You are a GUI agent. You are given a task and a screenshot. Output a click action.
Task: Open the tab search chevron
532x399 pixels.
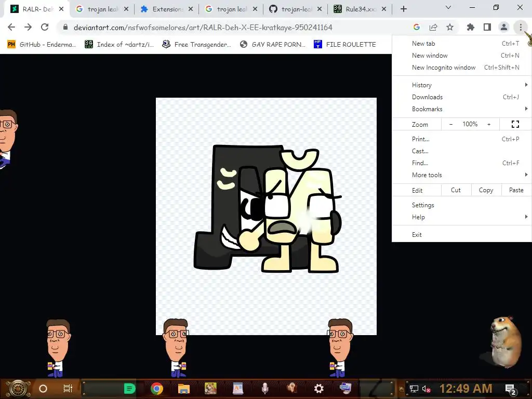[448, 7]
